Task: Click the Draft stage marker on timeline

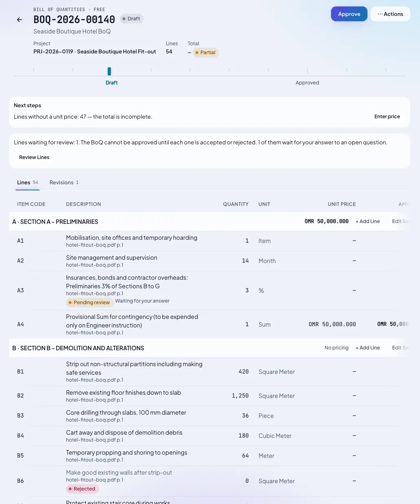Action: coord(109,71)
